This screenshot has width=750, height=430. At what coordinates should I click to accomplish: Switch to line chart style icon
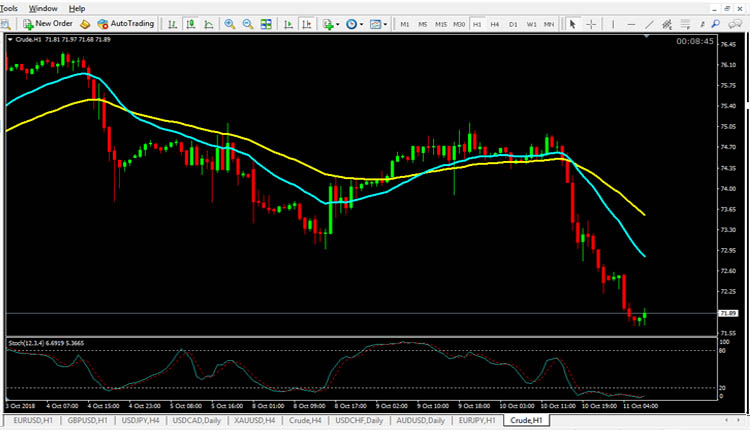tap(209, 24)
